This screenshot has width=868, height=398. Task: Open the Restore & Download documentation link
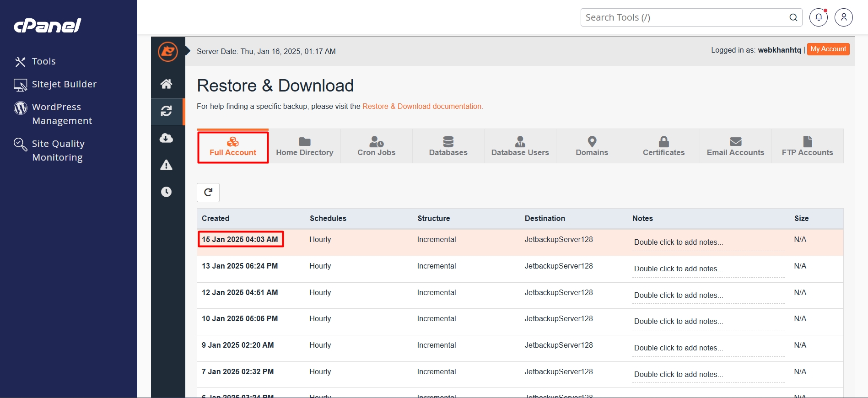click(422, 106)
